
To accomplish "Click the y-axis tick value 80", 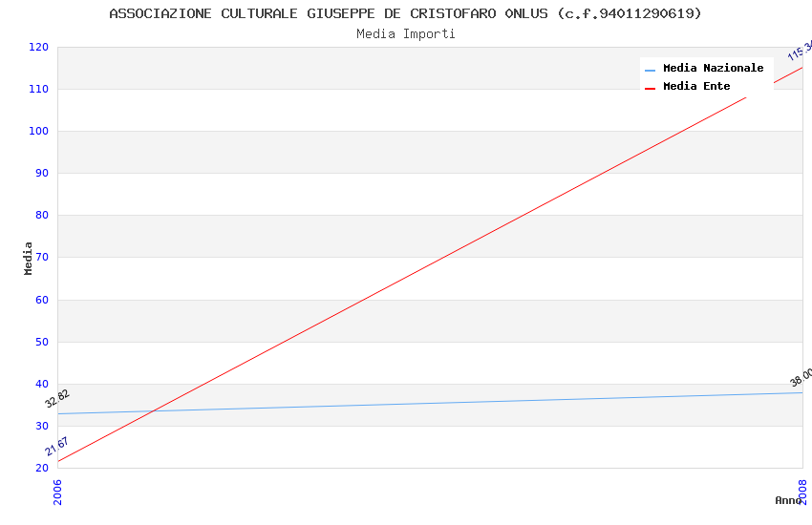I will (42, 215).
